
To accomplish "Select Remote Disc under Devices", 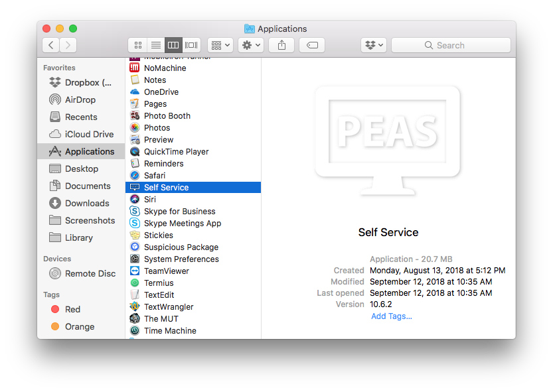I will pyautogui.click(x=81, y=273).
